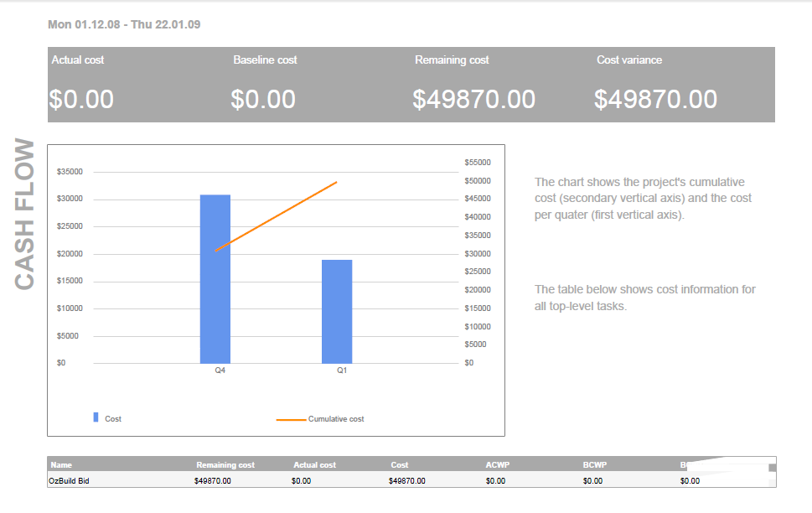
Task: Click the ACWP column header
Action: pyautogui.click(x=498, y=464)
